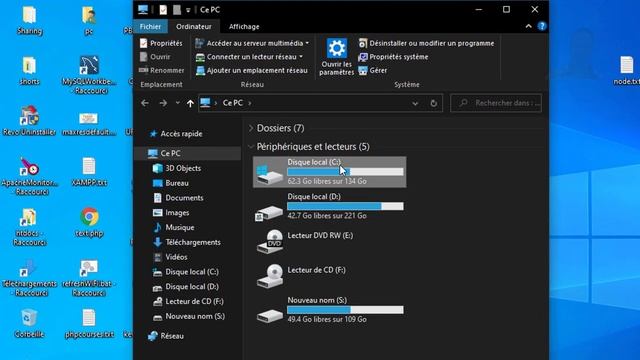Click the Rechercher dans search field

(x=496, y=103)
